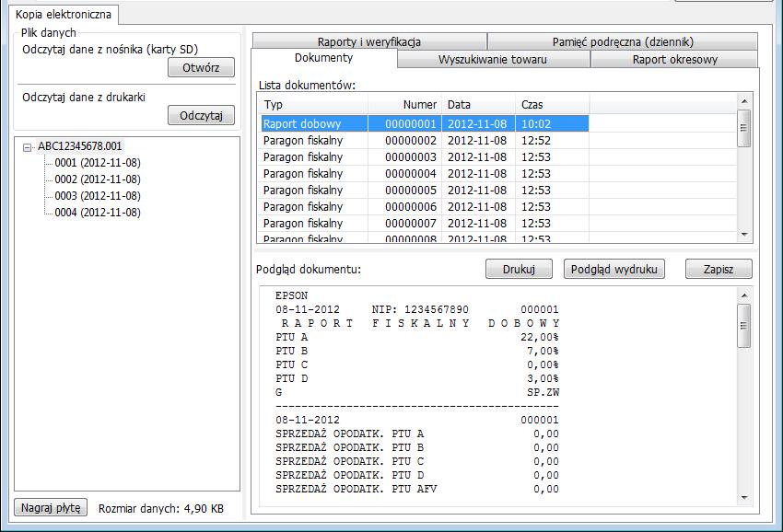Sort list by Numer column header
The image size is (783, 532).
[405, 105]
